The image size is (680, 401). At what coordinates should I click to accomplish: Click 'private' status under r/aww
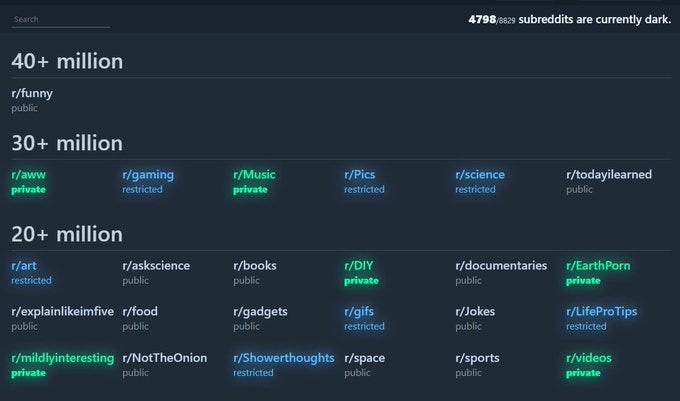click(x=29, y=190)
